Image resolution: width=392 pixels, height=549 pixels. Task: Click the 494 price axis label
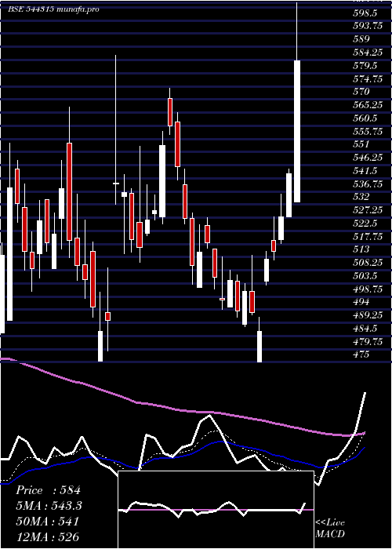click(x=361, y=302)
